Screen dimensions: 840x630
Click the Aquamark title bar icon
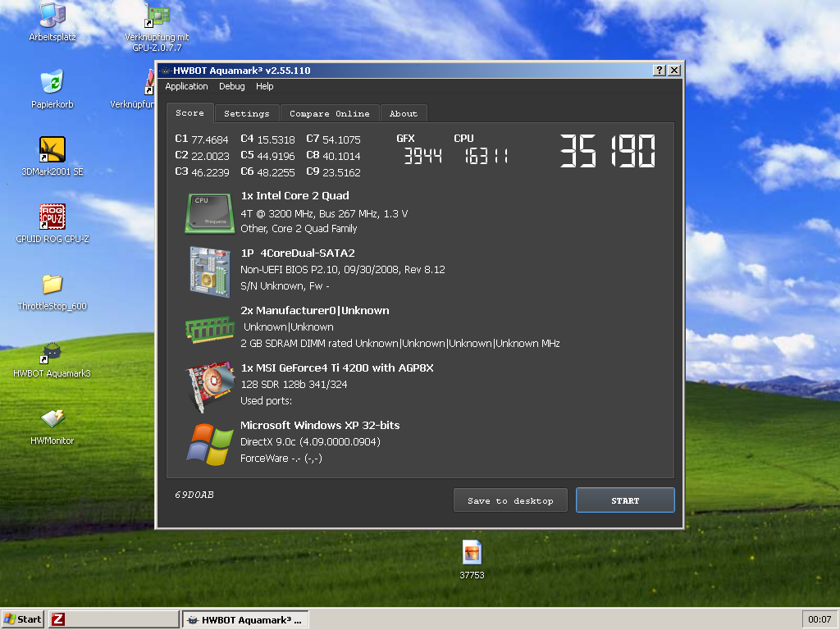pos(166,71)
